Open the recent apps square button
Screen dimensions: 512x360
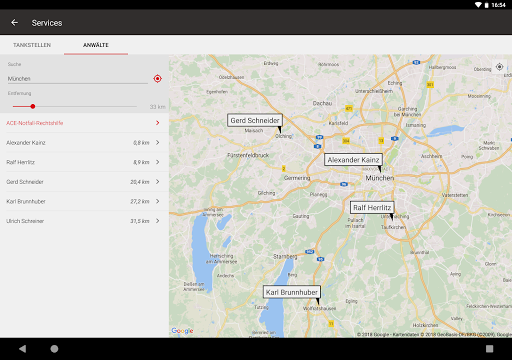pyautogui.click(x=489, y=349)
